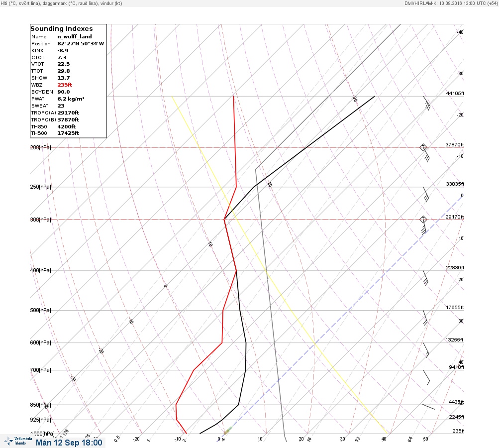Click the DMI/HIRLAM-K model run header text
The width and height of the screenshot is (499, 448).
point(451,3)
